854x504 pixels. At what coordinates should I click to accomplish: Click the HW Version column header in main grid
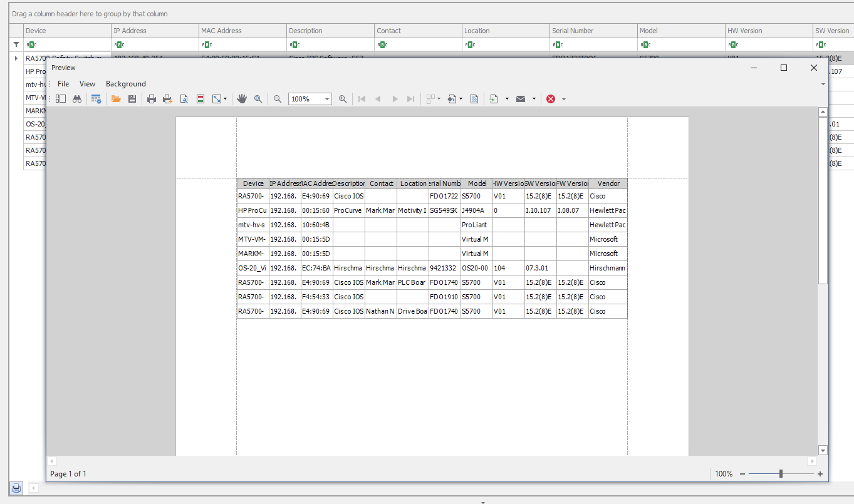coord(769,31)
